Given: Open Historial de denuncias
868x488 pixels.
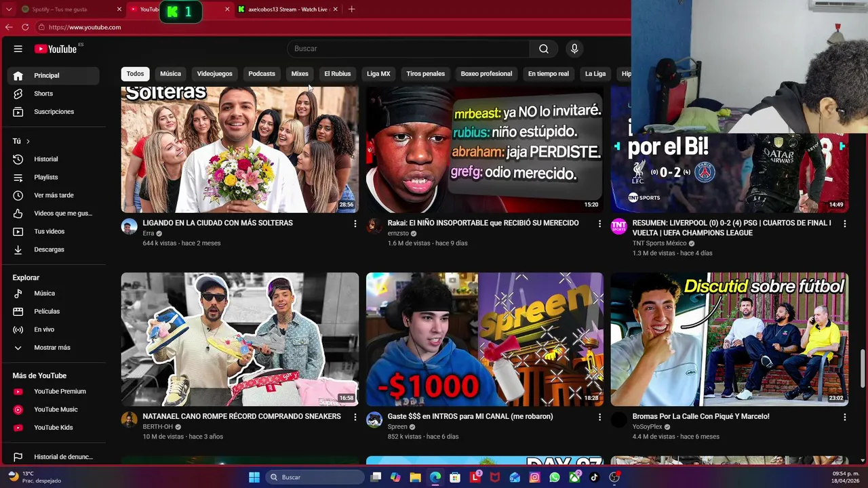Looking at the screenshot, I should pyautogui.click(x=53, y=457).
